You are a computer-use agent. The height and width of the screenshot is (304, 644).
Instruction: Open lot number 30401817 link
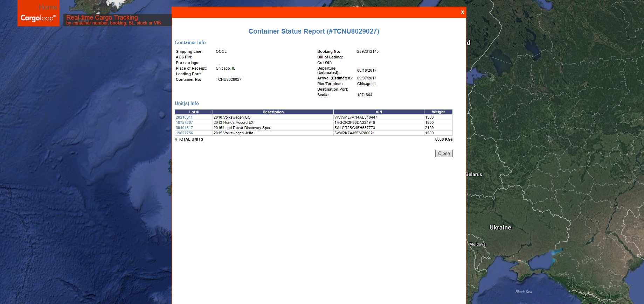184,128
